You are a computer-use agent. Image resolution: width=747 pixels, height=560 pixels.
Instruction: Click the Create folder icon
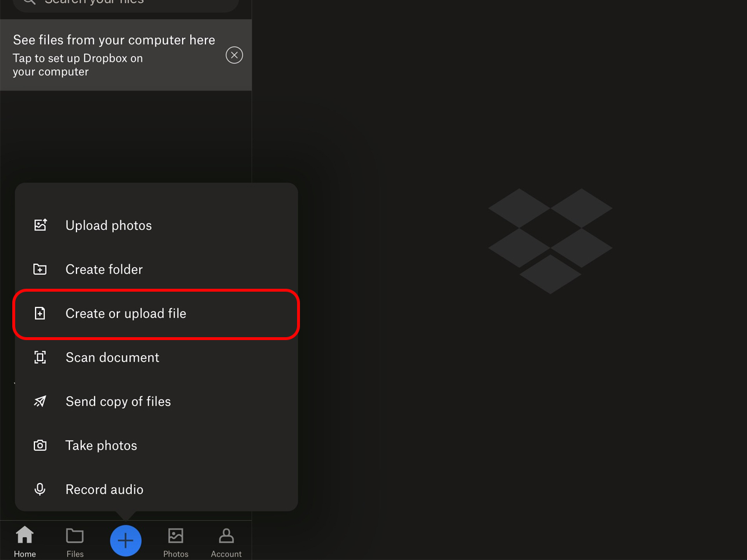(x=40, y=269)
